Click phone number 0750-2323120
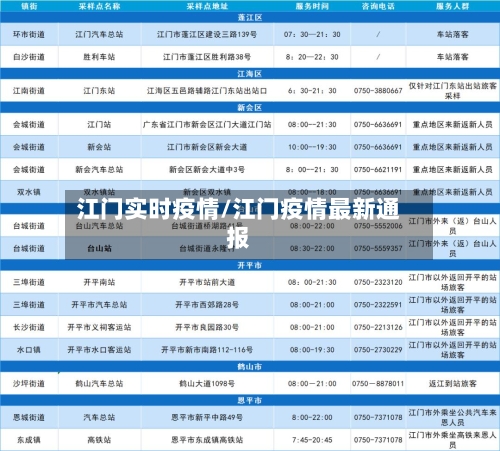500x451 pixels. click(378, 282)
